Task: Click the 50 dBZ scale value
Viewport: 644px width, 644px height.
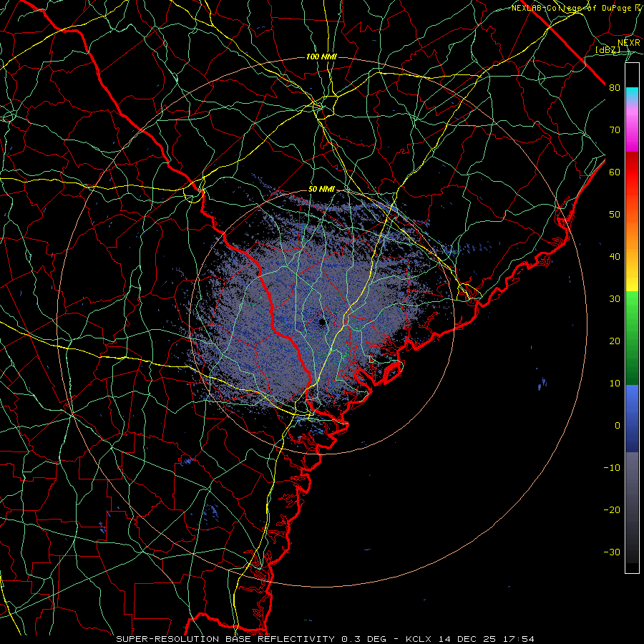Action: point(615,215)
